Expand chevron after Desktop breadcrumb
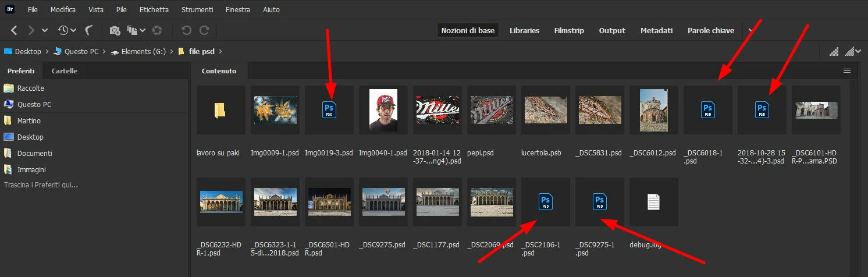The image size is (868, 277). pos(47,51)
